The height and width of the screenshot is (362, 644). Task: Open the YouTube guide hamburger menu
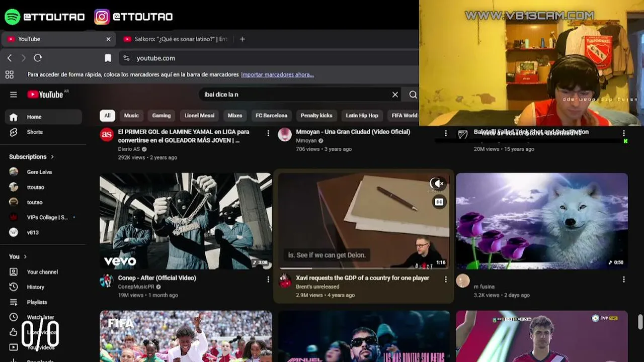pyautogui.click(x=14, y=95)
